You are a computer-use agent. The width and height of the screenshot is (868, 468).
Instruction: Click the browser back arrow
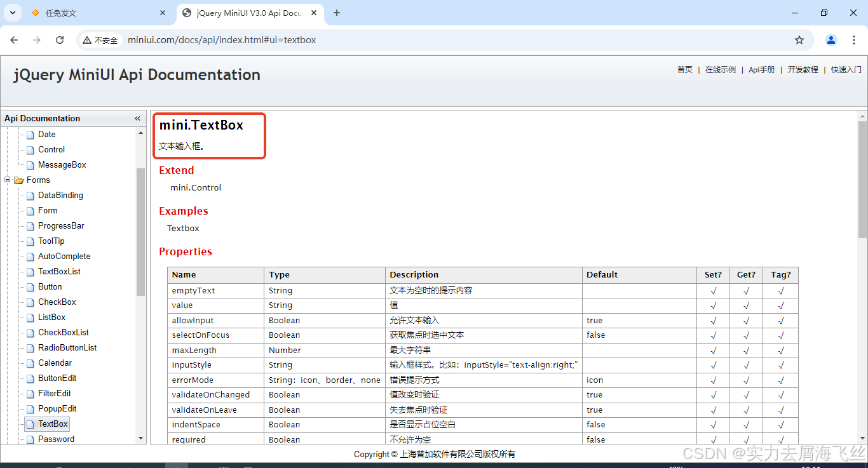[x=14, y=39]
